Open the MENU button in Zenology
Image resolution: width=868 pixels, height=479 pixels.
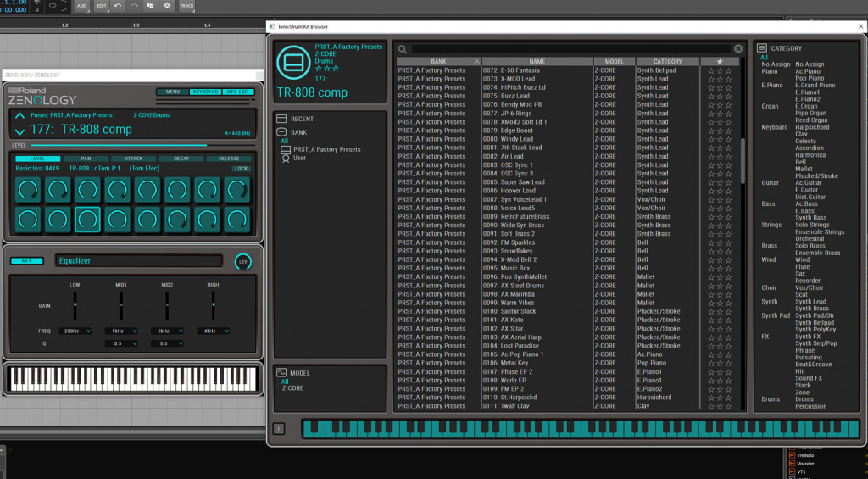click(172, 92)
